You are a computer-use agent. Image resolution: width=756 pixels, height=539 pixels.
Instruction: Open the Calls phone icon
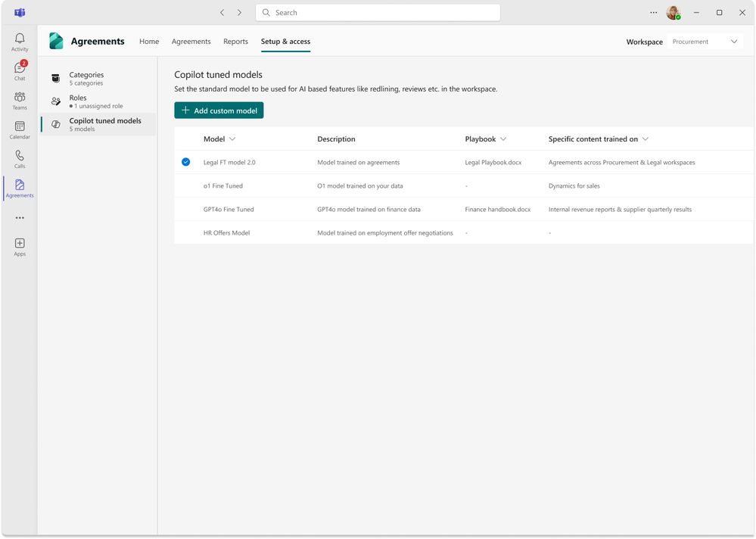(20, 159)
